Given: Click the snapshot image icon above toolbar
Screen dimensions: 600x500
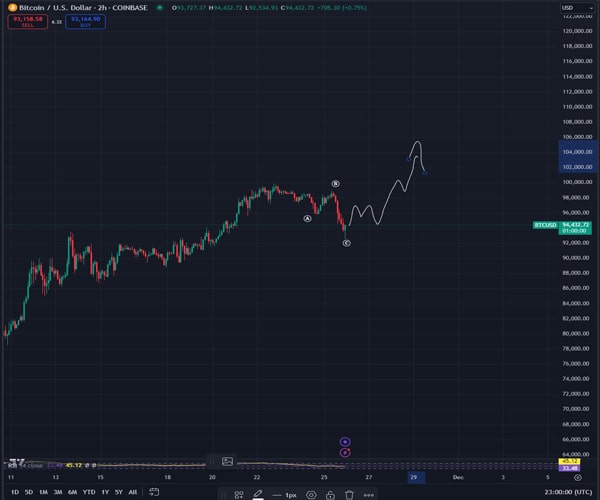Looking at the screenshot, I should (227, 461).
